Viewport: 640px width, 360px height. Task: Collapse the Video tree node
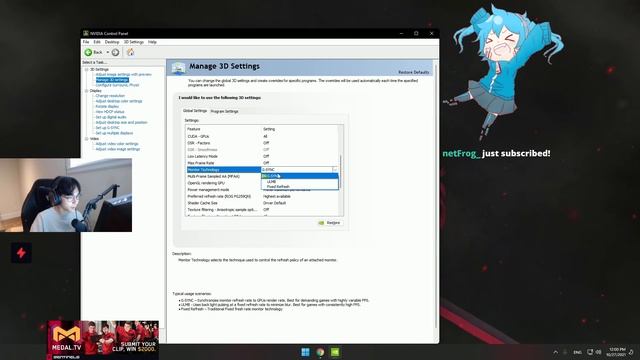[87, 139]
